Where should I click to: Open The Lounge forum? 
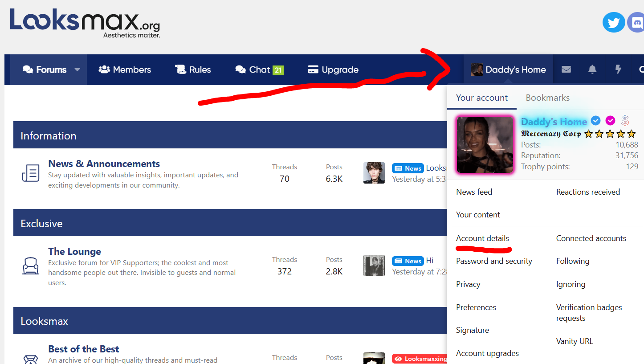coord(74,251)
